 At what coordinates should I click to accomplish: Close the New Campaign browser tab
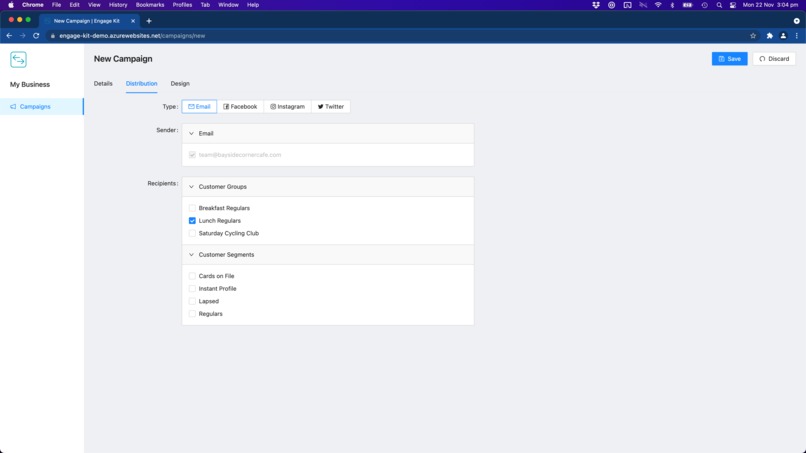click(x=133, y=21)
